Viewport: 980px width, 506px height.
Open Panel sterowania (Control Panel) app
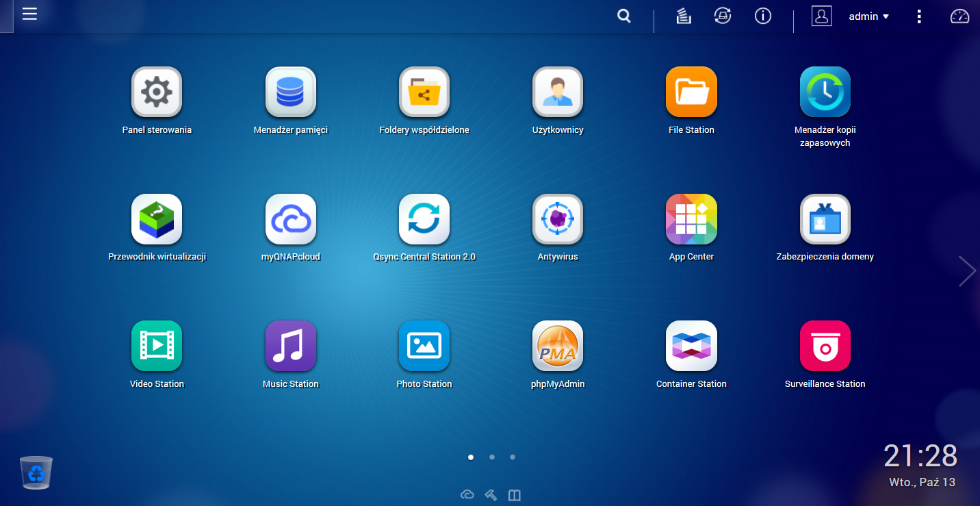tap(157, 92)
